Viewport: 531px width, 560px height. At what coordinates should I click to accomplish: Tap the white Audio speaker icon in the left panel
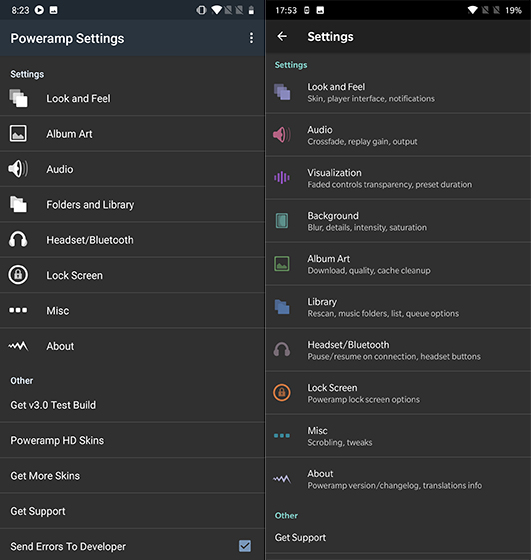(18, 169)
